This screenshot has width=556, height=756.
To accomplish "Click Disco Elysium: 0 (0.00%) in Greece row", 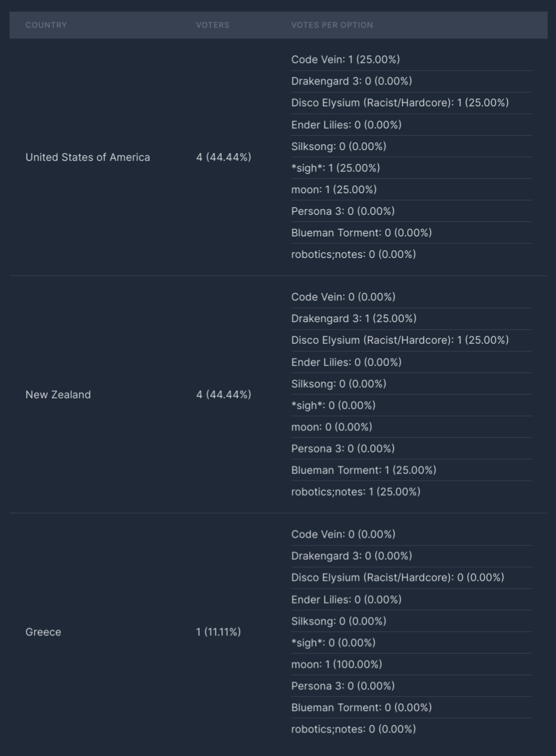I will [x=398, y=578].
